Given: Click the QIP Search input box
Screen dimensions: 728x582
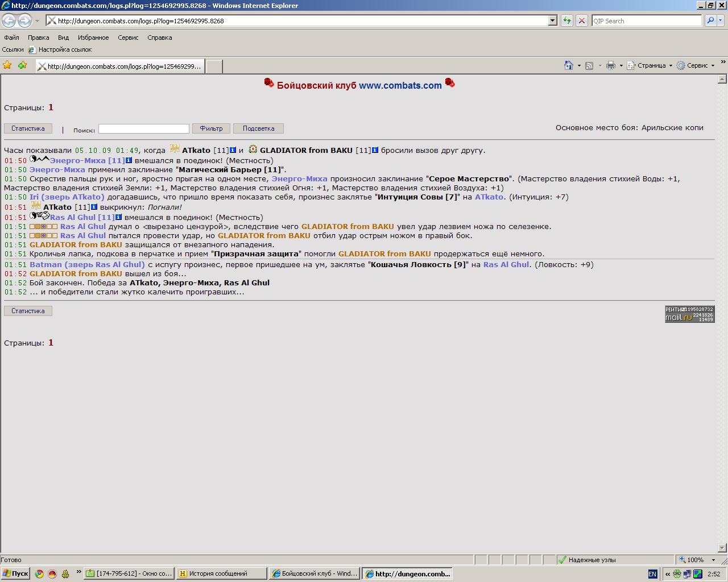Looking at the screenshot, I should point(647,20).
